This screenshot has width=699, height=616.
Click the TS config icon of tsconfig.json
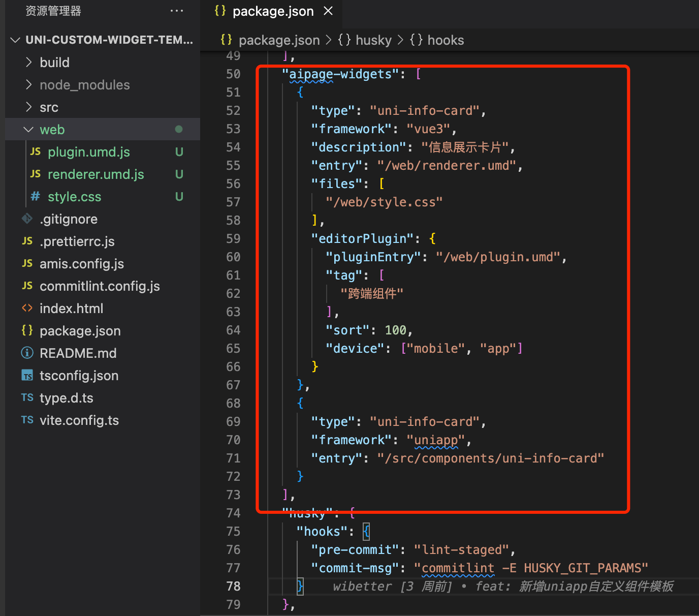click(x=27, y=375)
